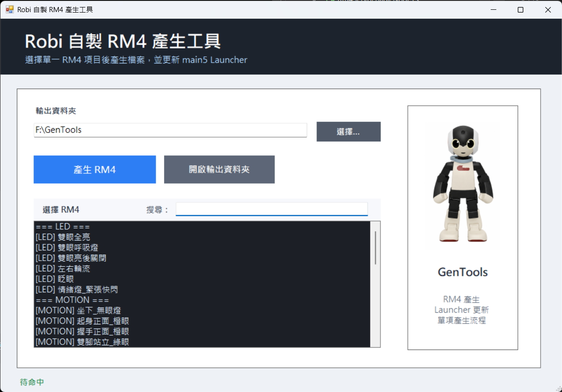Image resolution: width=562 pixels, height=392 pixels.
Task: Click the RM4 list scrollbar thumb
Action: pyautogui.click(x=376, y=248)
